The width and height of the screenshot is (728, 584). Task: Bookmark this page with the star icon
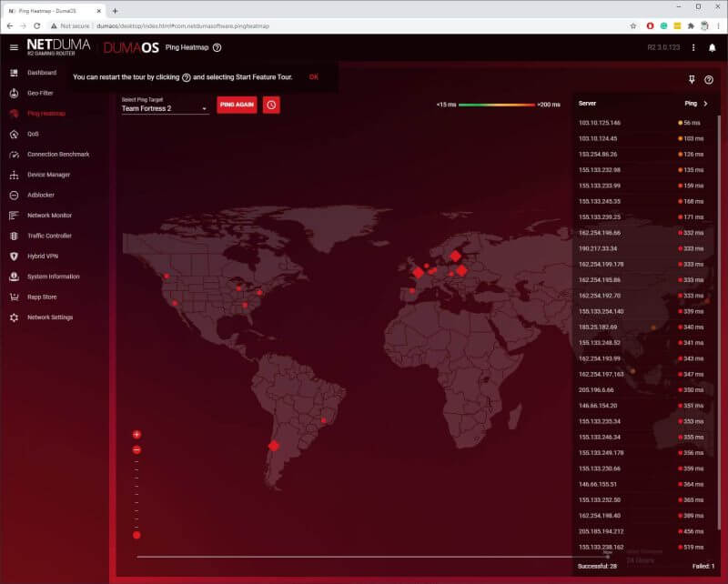(632, 26)
